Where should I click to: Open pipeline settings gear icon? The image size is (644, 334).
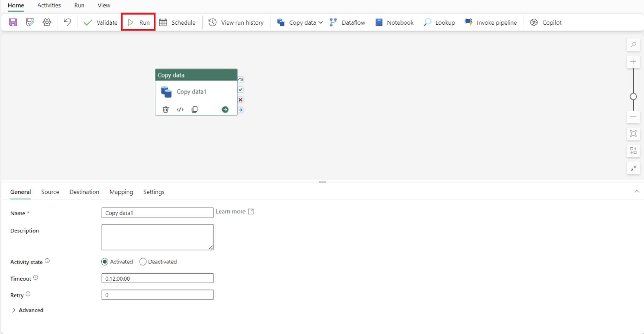click(47, 22)
